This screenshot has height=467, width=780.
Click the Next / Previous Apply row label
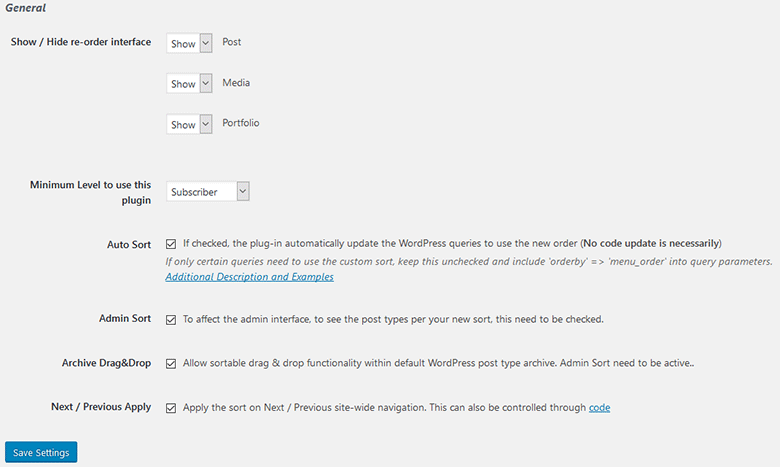tap(101, 407)
